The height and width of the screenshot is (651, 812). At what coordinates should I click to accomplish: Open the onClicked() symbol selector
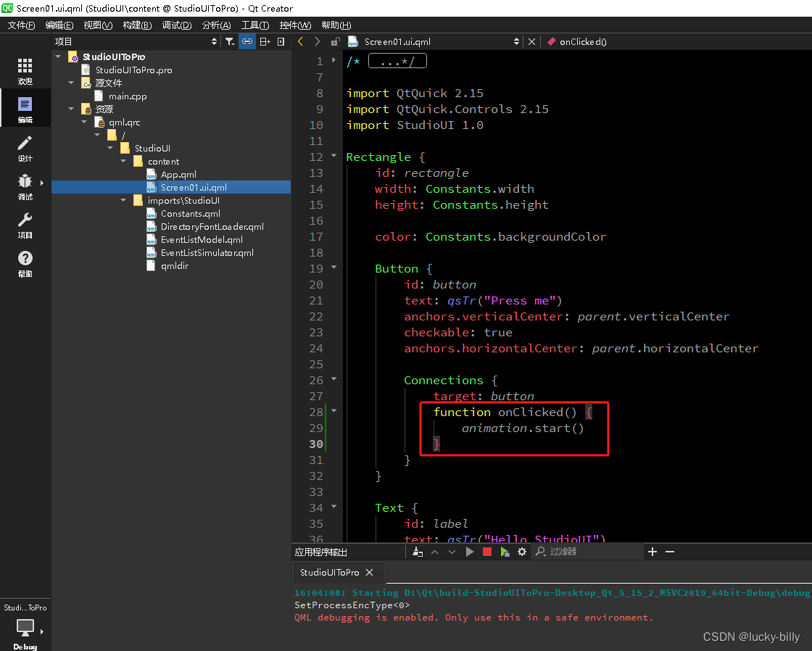[x=577, y=41]
